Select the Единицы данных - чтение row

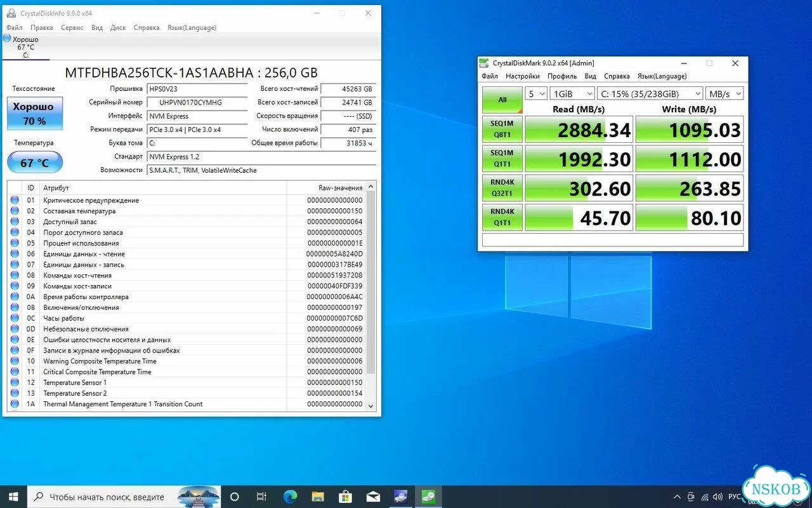coord(187,254)
